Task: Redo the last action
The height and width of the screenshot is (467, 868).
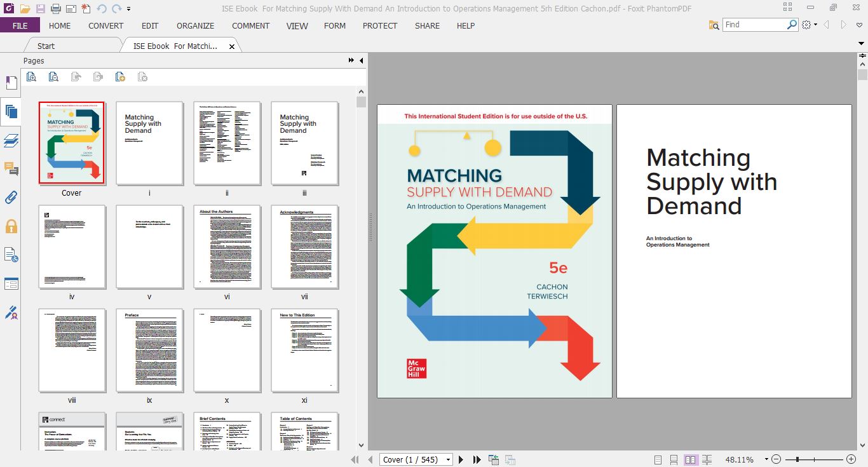Action: coord(116,9)
